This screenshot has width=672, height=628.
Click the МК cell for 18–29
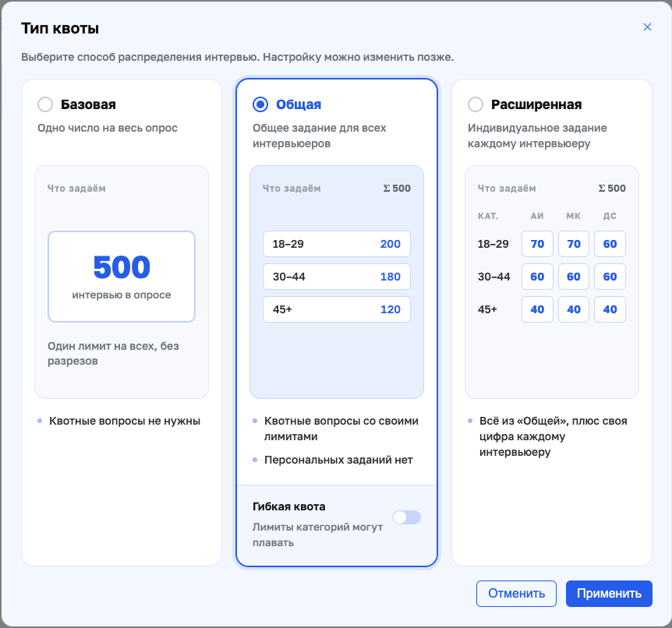point(574,244)
